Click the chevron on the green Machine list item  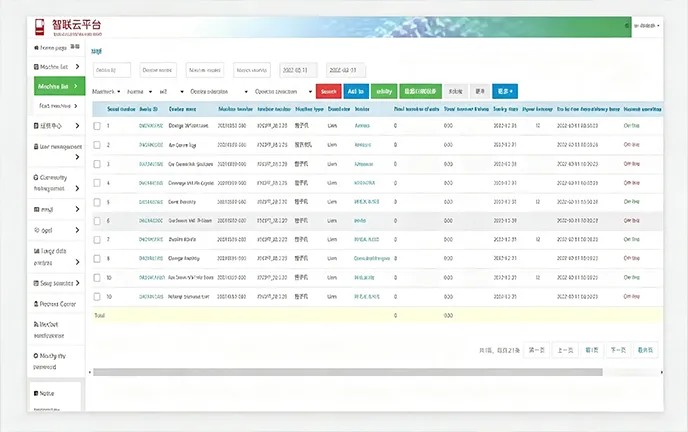[75, 86]
